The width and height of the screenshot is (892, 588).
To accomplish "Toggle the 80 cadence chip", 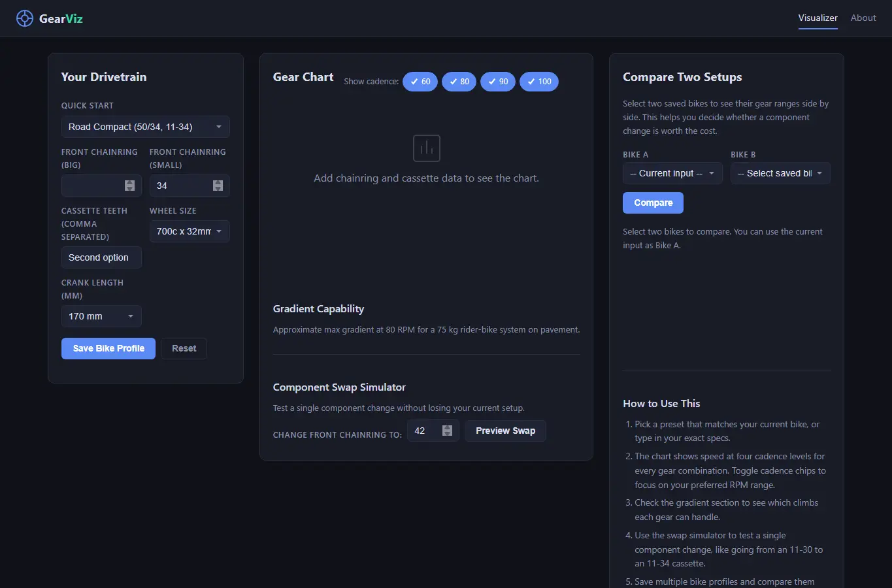I will (x=459, y=82).
